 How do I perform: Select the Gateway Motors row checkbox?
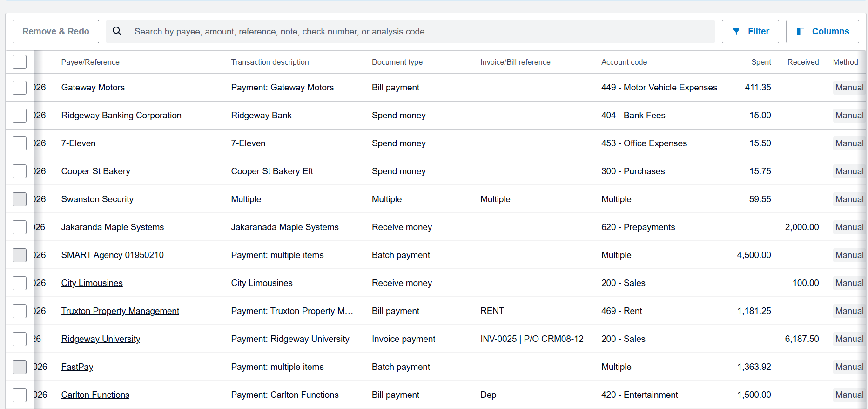coord(20,87)
